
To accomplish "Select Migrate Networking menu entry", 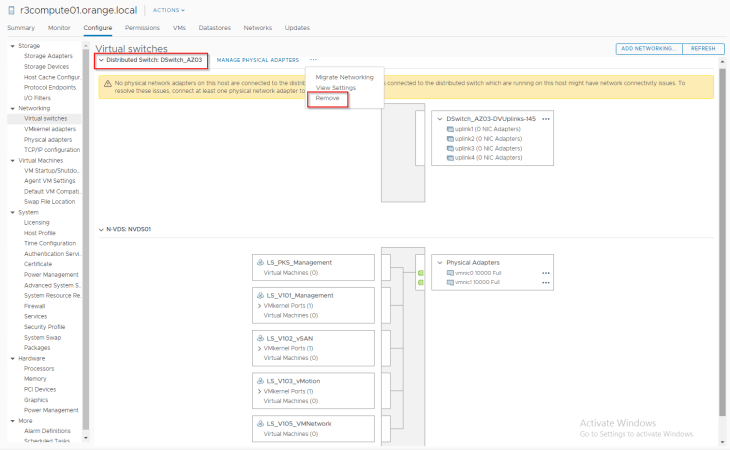I will (x=344, y=77).
